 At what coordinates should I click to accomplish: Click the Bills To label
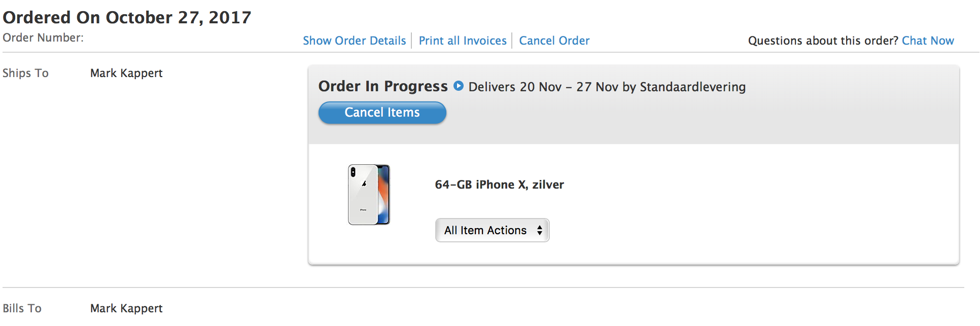click(x=22, y=308)
